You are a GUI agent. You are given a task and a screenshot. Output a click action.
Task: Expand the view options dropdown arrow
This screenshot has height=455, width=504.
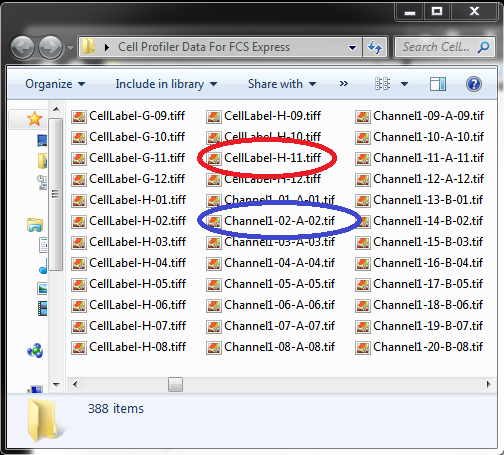click(404, 84)
